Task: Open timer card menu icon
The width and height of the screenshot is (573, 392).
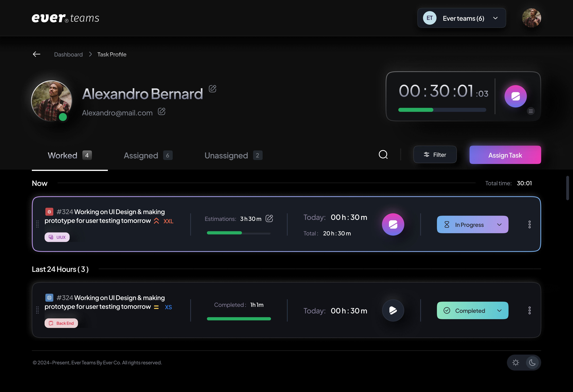Action: 531,111
